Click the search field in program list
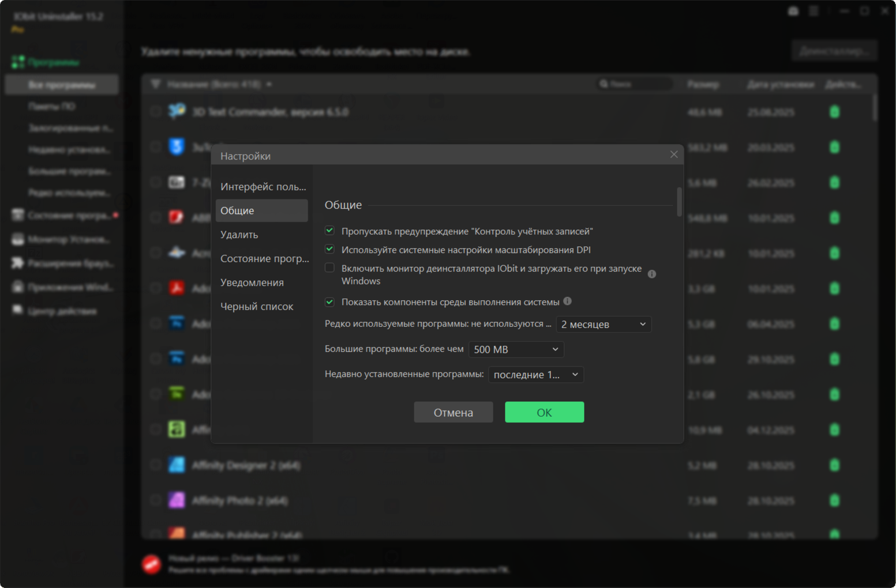This screenshot has height=588, width=896. pyautogui.click(x=635, y=84)
